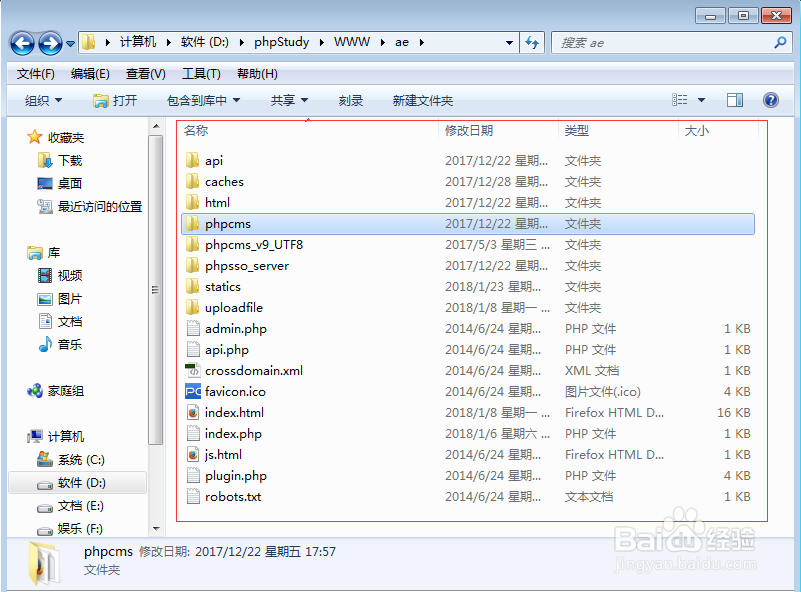
Task: Open the 组织 dropdown in toolbar
Action: pyautogui.click(x=43, y=101)
